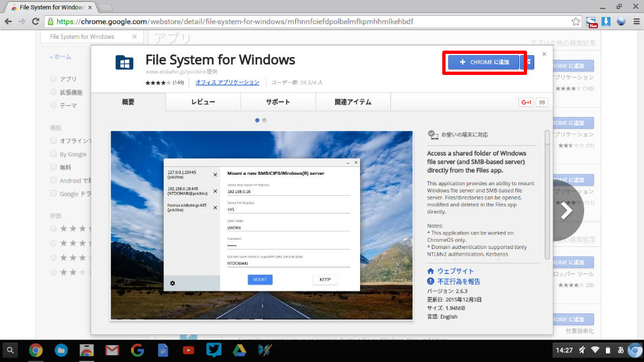Click the globe extension icon in toolbar
The width and height of the screenshot is (644, 362).
[621, 21]
